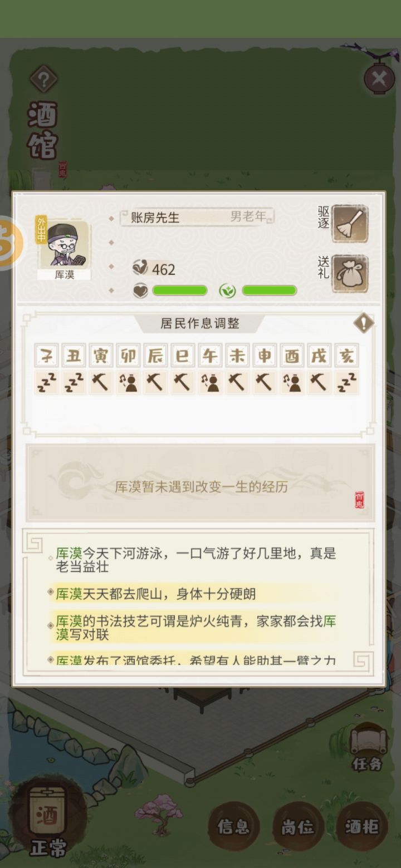Viewport: 401px width, 868px height.
Task: Open the 任务 scroll icon
Action: [x=367, y=748]
